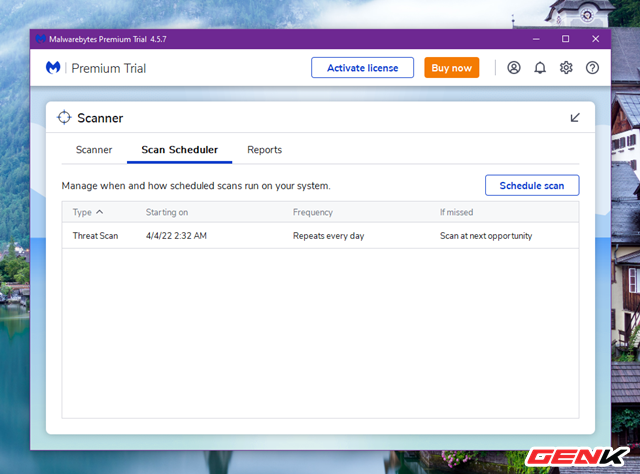
Task: Sort by the Starting on column header
Action: (x=167, y=212)
